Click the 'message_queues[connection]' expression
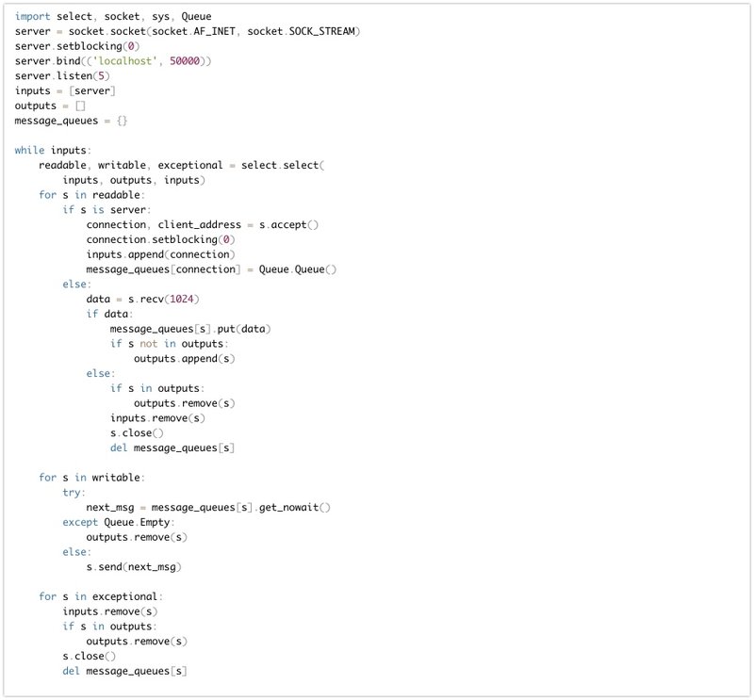The height and width of the screenshot is (700, 754). 163,269
